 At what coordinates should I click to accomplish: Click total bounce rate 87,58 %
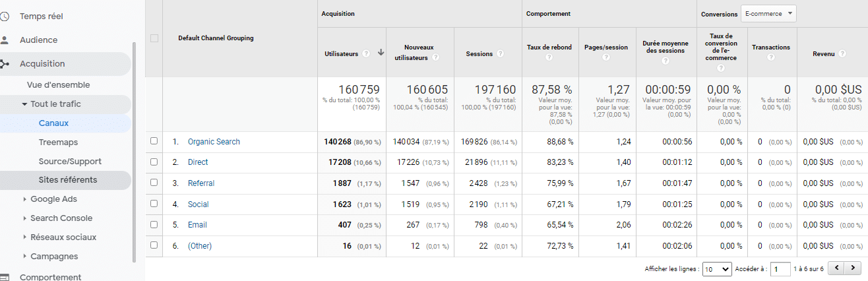[552, 90]
